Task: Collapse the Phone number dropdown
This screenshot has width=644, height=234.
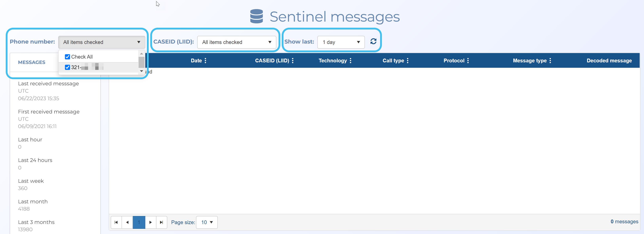Action: [x=102, y=42]
